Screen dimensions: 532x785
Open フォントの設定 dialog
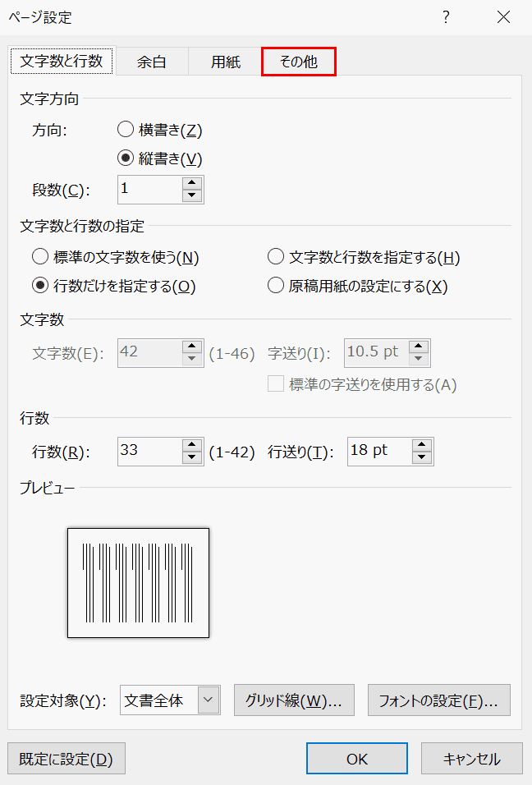(x=438, y=700)
